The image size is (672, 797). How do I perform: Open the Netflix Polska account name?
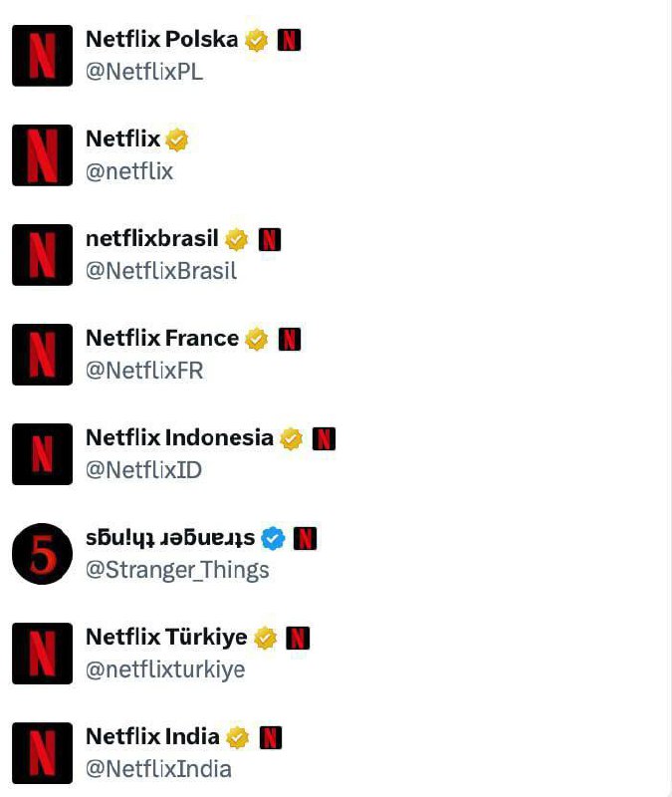tap(161, 40)
